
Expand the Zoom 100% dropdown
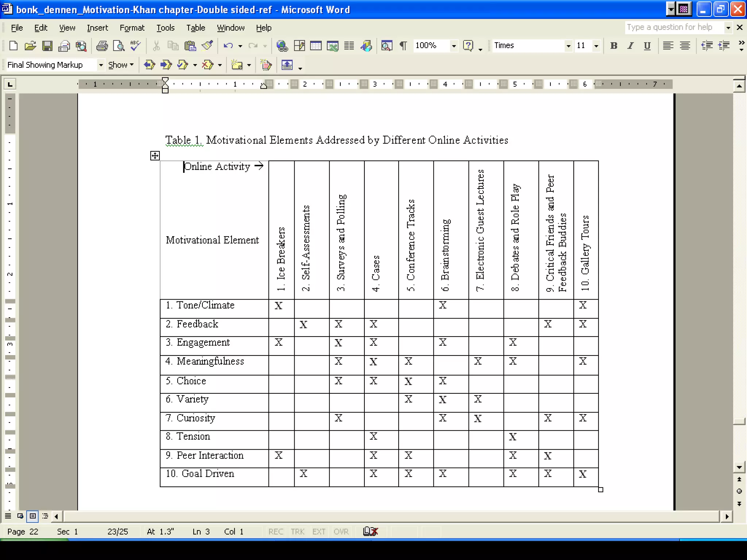(x=454, y=46)
